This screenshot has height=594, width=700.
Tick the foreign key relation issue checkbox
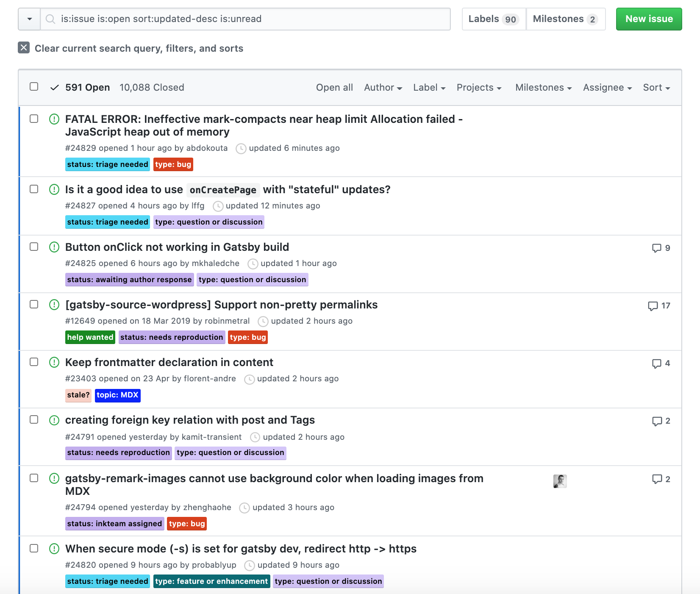tap(34, 419)
